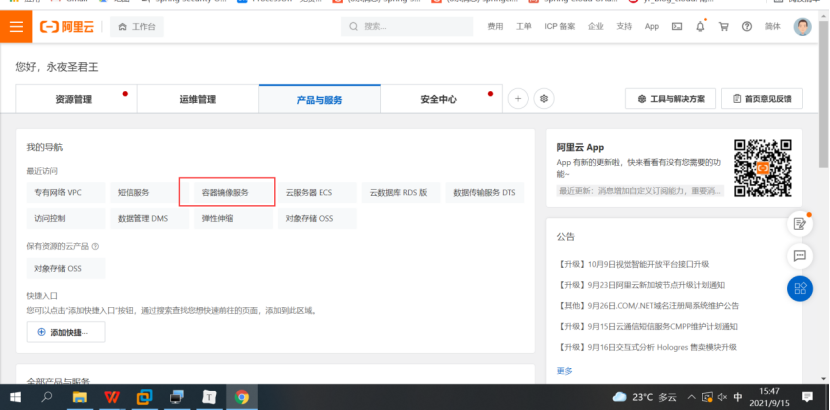Viewport: 830px width, 410px height.
Task: Open 数据管理 DMS shortcut
Action: click(150, 218)
